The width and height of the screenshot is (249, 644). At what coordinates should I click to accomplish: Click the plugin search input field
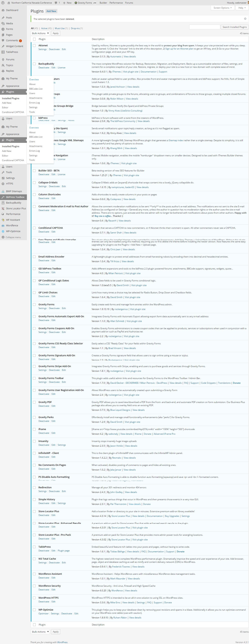pyautogui.click(x=205, y=27)
